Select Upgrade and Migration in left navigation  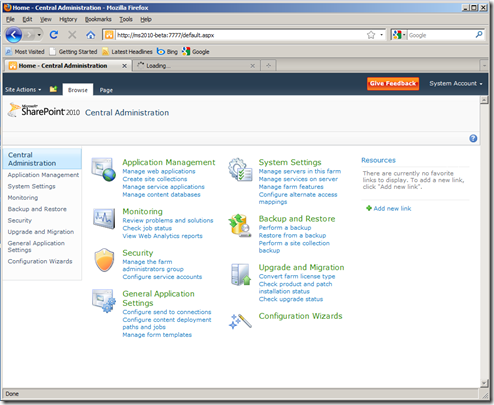41,232
